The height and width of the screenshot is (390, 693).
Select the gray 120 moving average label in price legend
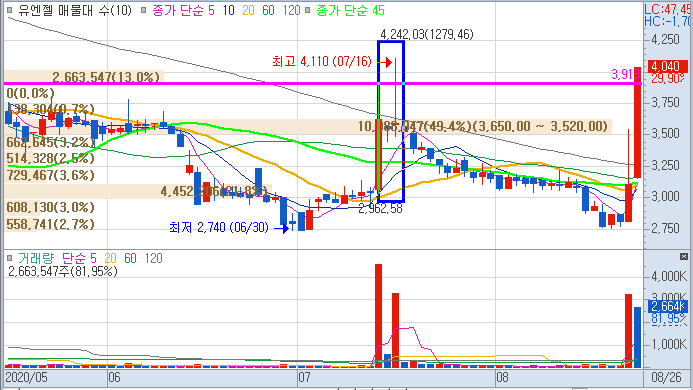291,10
